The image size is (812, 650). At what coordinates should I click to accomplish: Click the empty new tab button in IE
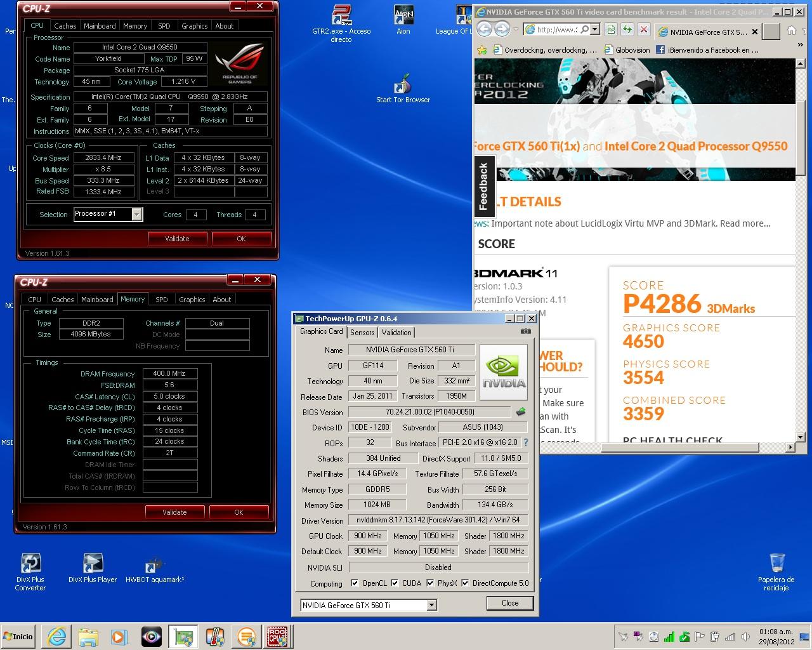point(771,31)
